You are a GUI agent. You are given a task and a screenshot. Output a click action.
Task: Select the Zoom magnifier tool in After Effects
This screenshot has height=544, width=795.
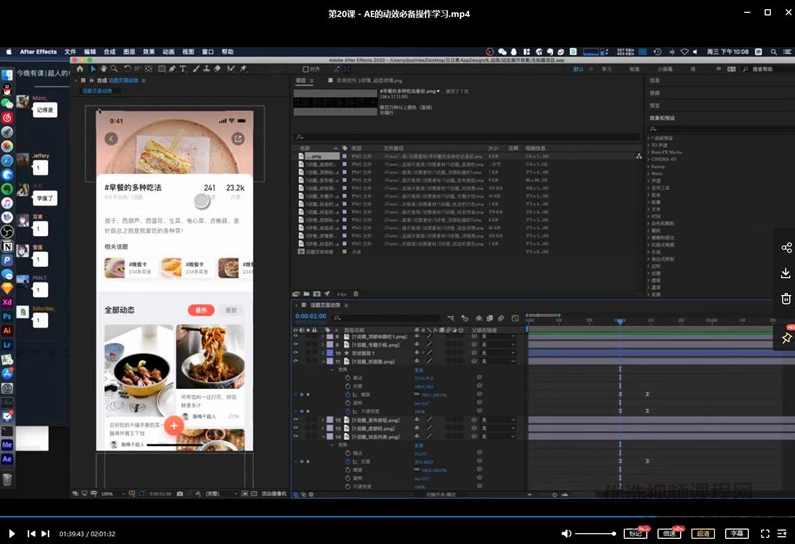[113, 69]
